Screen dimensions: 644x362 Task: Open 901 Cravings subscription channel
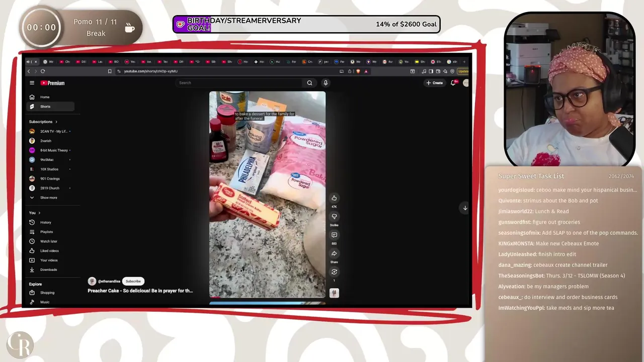tap(51, 178)
